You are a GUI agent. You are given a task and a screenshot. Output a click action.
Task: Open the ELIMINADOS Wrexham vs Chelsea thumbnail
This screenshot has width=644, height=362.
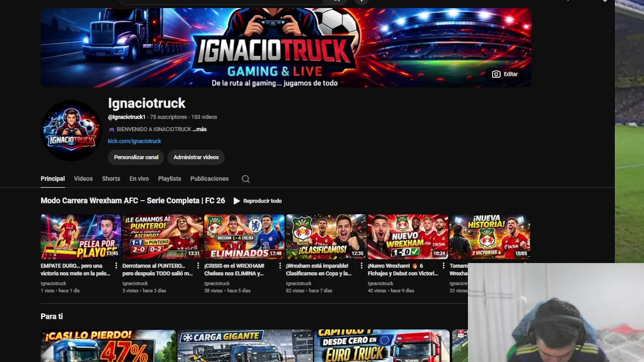point(244,237)
